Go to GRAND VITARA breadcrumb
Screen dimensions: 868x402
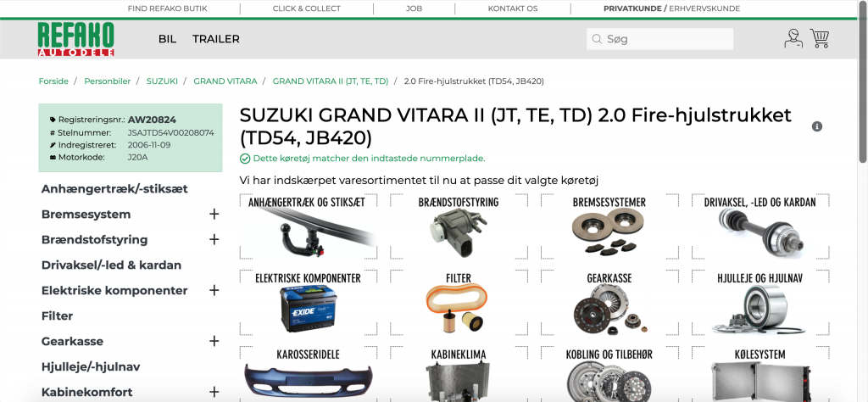click(225, 81)
